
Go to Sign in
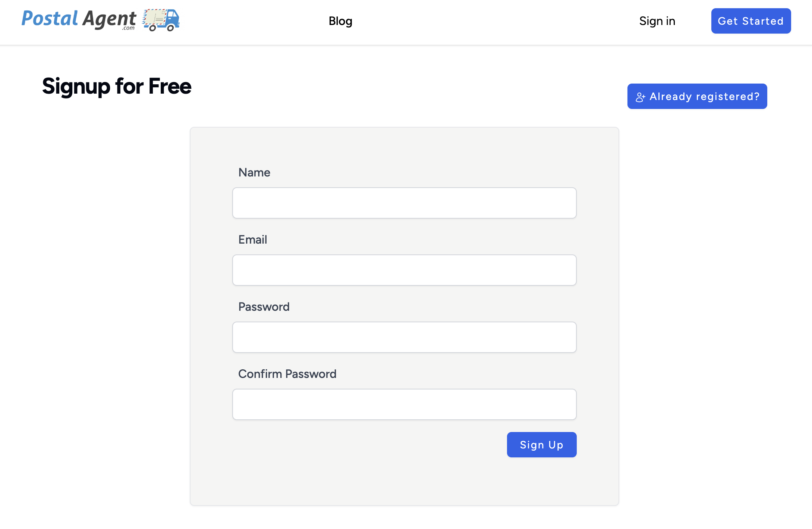pyautogui.click(x=657, y=21)
